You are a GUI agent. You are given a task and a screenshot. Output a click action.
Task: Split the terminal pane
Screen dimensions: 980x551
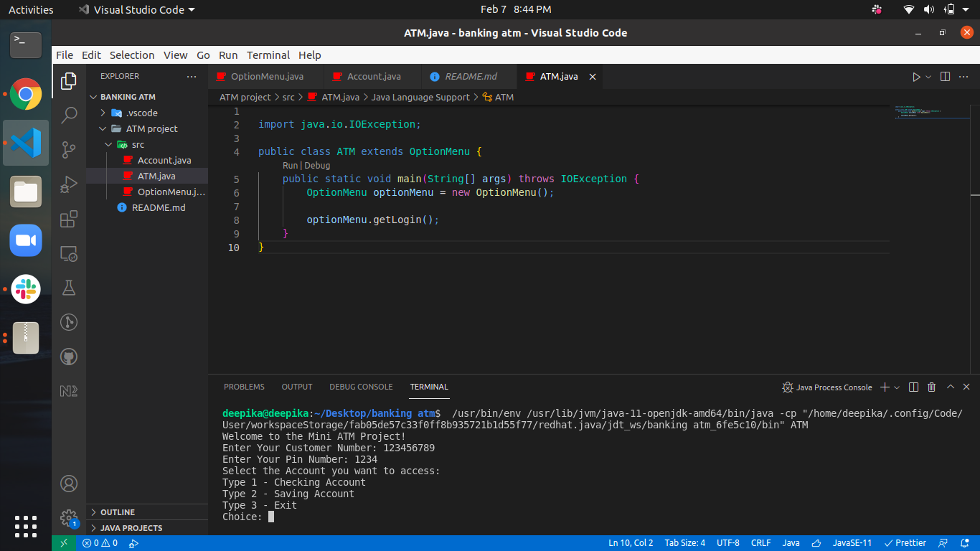(913, 387)
